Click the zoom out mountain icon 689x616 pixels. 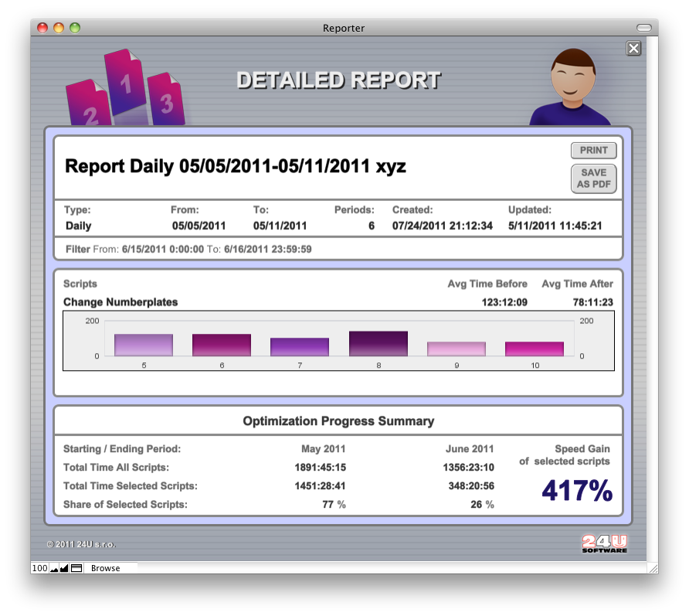click(55, 568)
